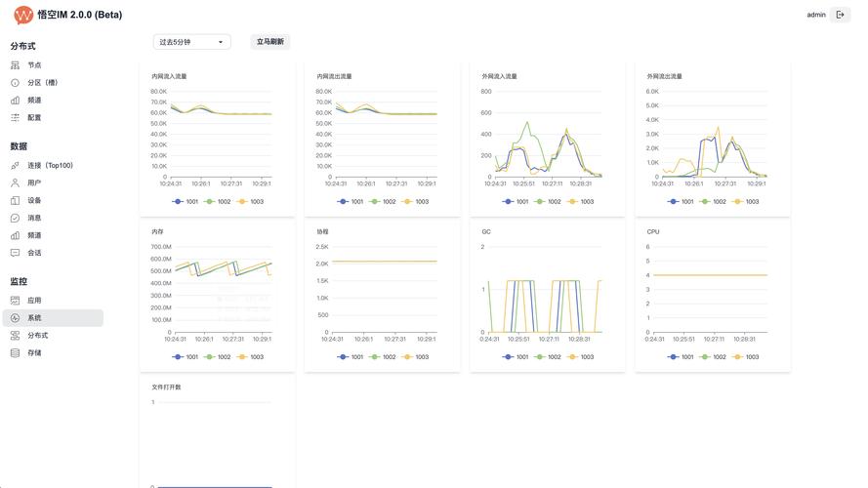Open the 节点 nodes icon in sidebar
Viewport: 868px width, 488px height.
[x=15, y=65]
